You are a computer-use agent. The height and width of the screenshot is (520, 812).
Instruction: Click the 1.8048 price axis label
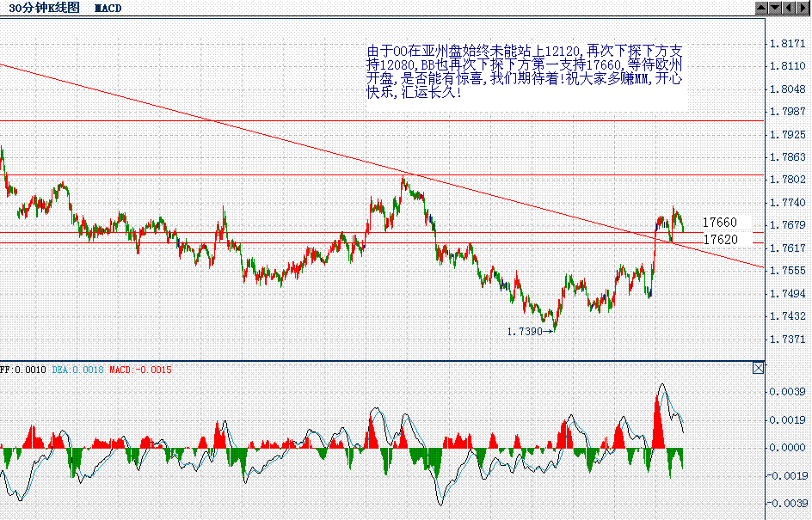pyautogui.click(x=787, y=89)
